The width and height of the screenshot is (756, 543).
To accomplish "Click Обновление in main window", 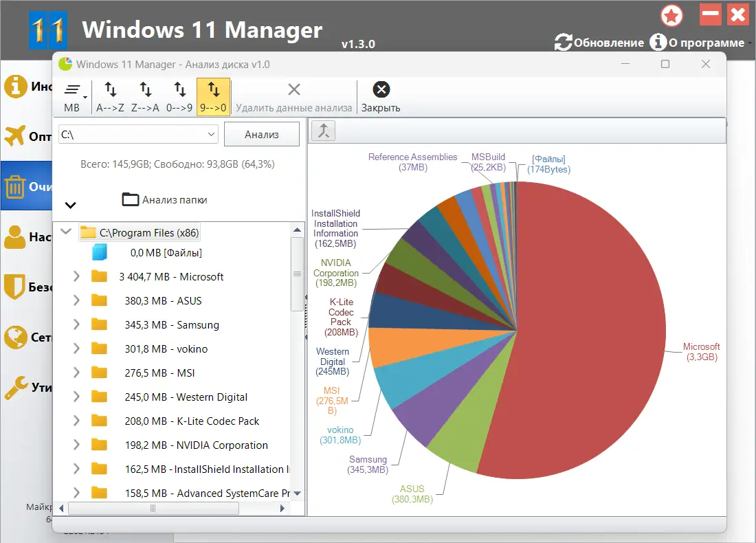I will [599, 43].
